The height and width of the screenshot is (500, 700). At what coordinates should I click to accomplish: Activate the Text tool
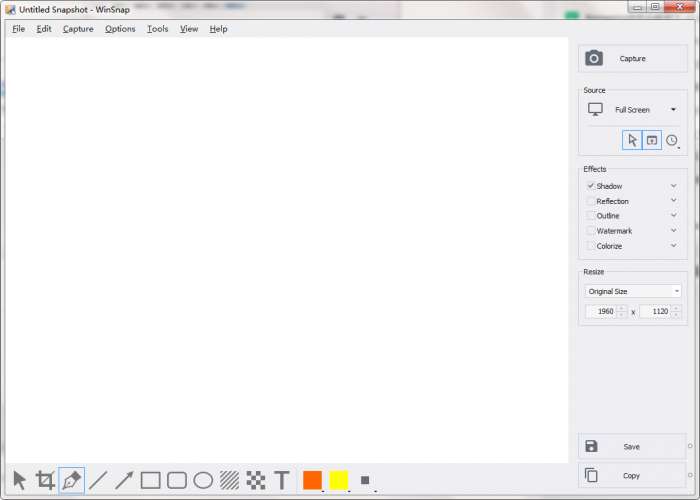pyautogui.click(x=282, y=480)
